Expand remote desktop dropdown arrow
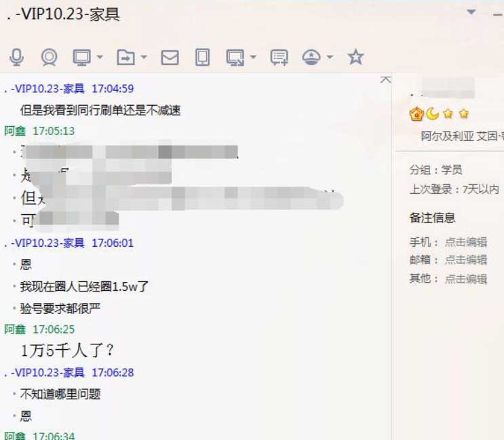Image resolution: width=504 pixels, height=440 pixels. [x=100, y=57]
